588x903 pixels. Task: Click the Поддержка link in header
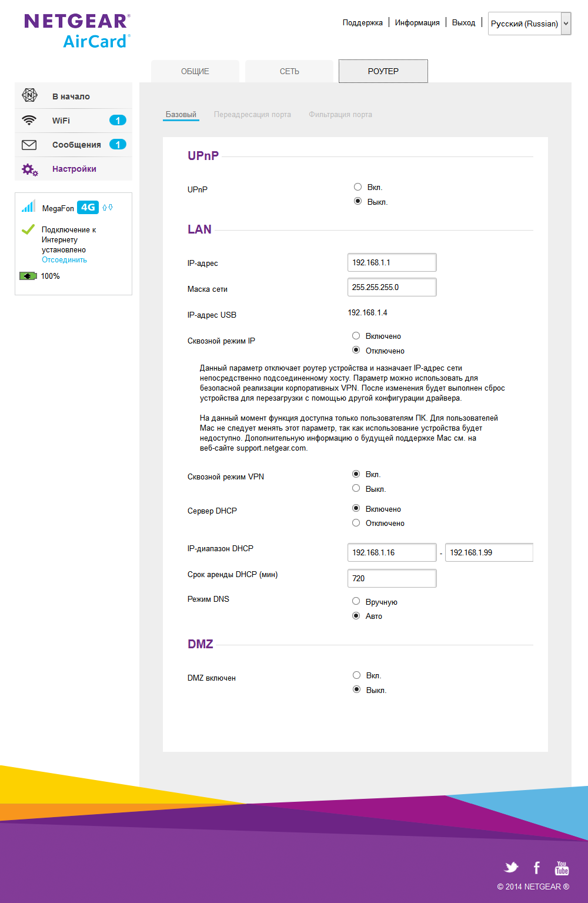click(362, 23)
